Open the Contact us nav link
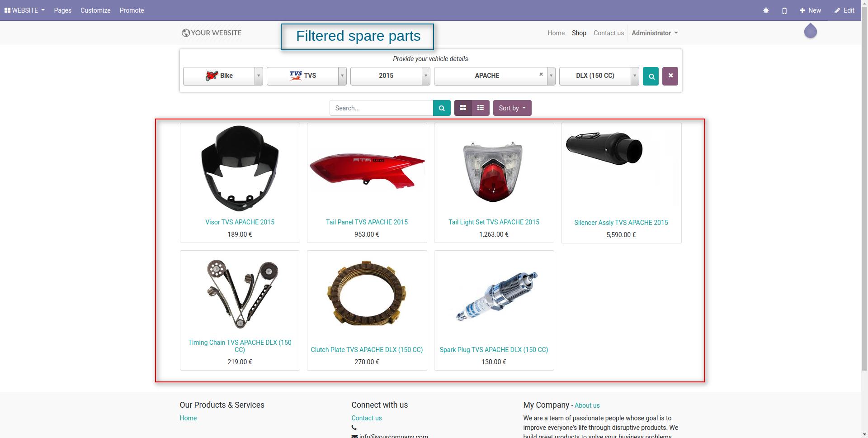Screen dimensions: 868x438 tap(609, 33)
